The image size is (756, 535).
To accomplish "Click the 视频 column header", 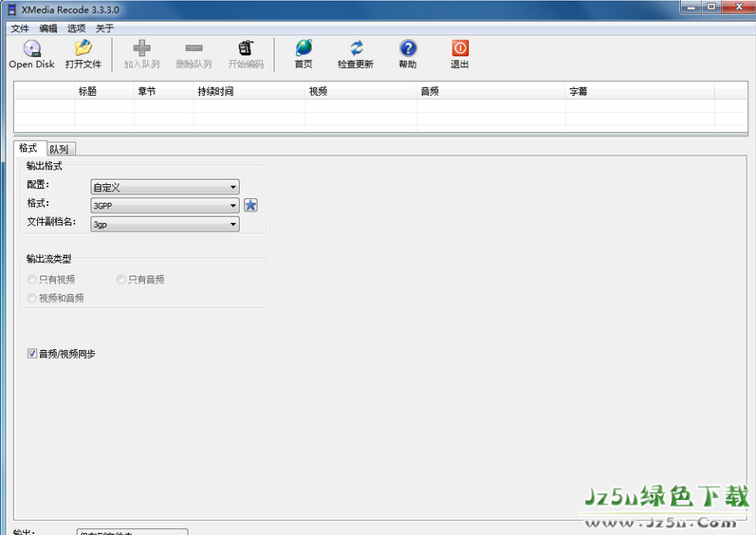I will 361,92.
